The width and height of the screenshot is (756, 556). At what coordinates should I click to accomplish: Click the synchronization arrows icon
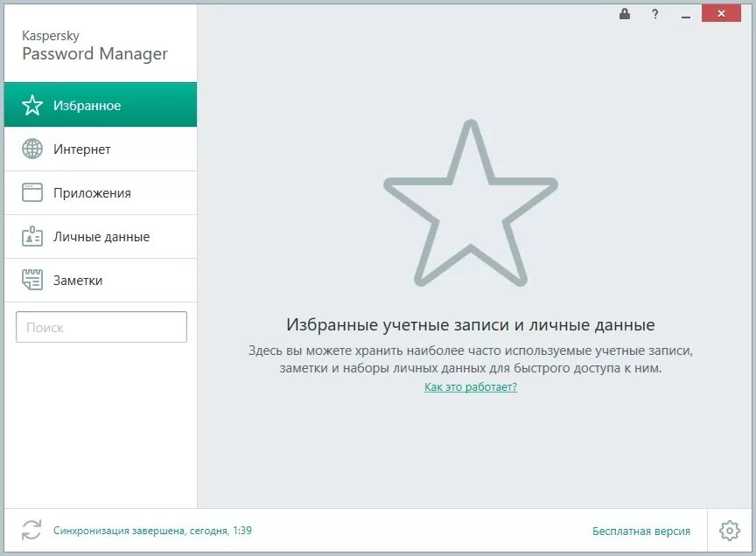(31, 530)
